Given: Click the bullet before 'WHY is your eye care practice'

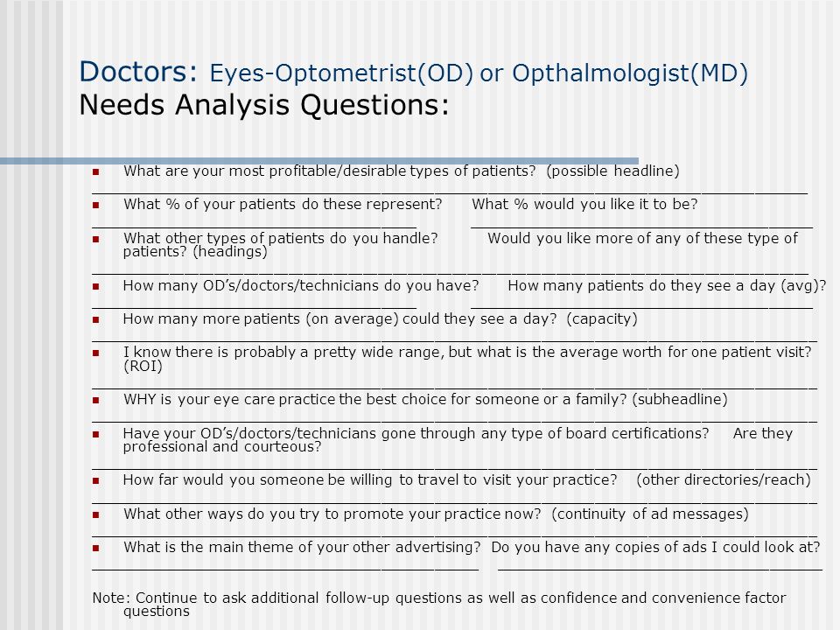Looking at the screenshot, I should click(96, 400).
